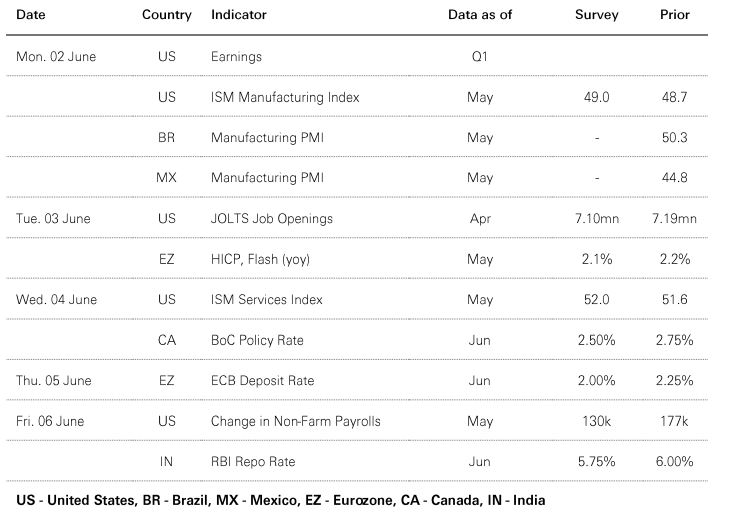Click the Data as of header

(480, 15)
